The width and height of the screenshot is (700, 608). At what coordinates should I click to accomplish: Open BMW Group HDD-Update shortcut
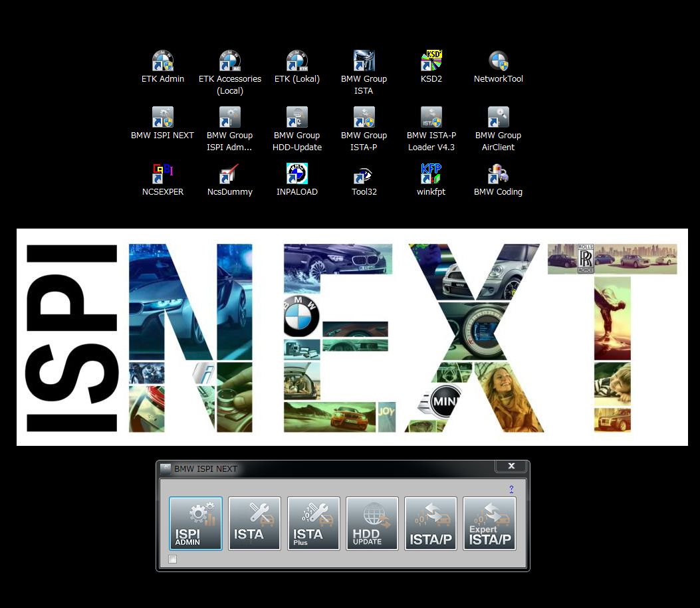click(297, 130)
